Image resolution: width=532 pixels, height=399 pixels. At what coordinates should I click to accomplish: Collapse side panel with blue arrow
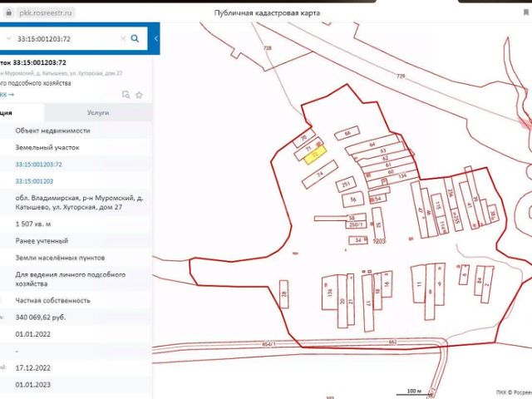pyautogui.click(x=156, y=39)
